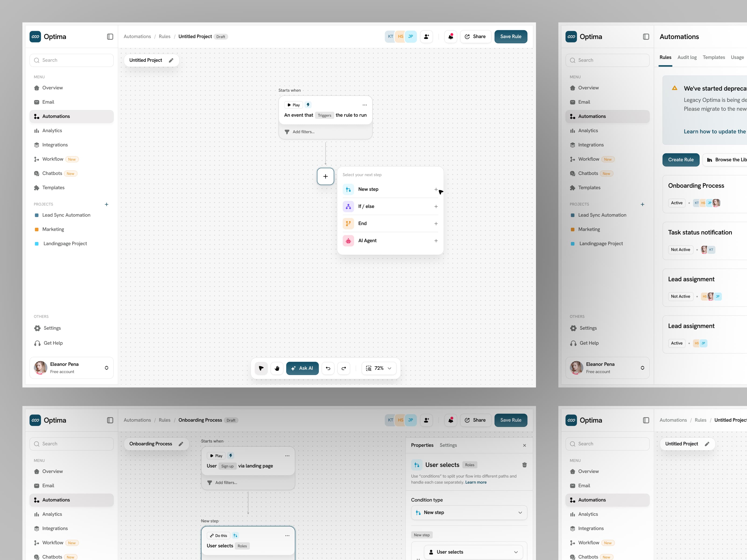Viewport: 747px width, 560px height.
Task: Click Eleanor Pena avatar in top-left window
Action: [x=41, y=368]
